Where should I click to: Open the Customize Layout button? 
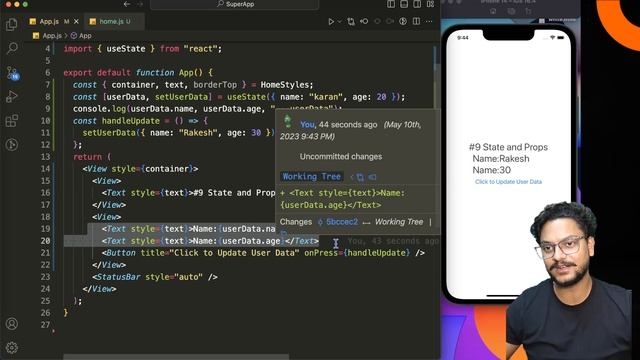431,4
